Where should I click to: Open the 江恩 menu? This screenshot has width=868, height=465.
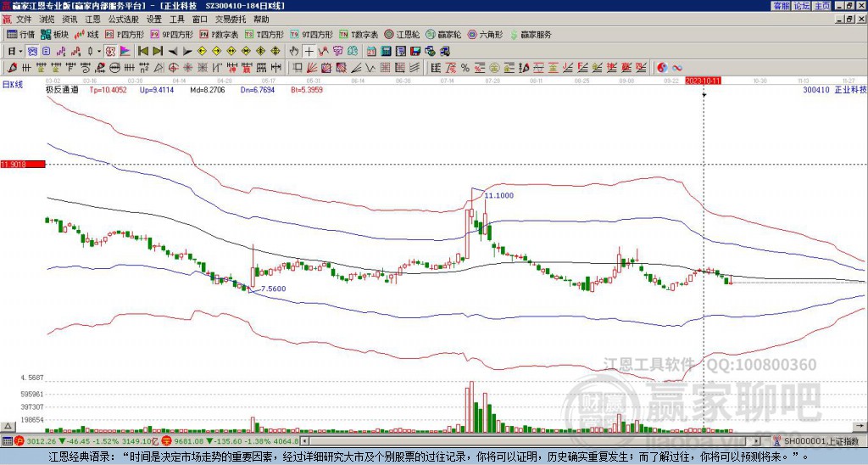tap(92, 20)
